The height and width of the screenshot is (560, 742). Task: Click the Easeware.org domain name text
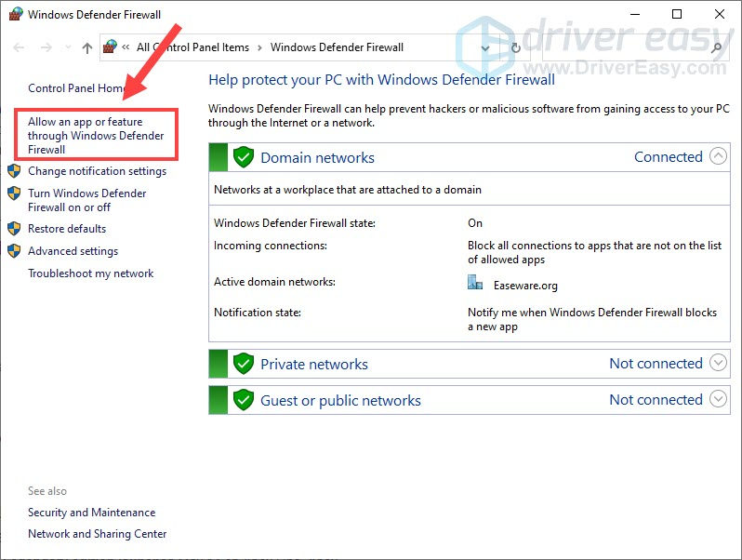click(525, 286)
